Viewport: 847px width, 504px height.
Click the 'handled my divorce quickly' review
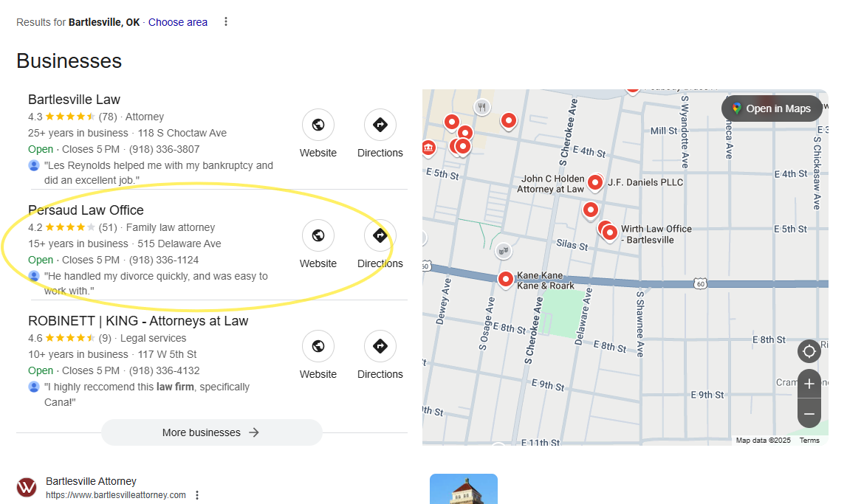point(156,283)
